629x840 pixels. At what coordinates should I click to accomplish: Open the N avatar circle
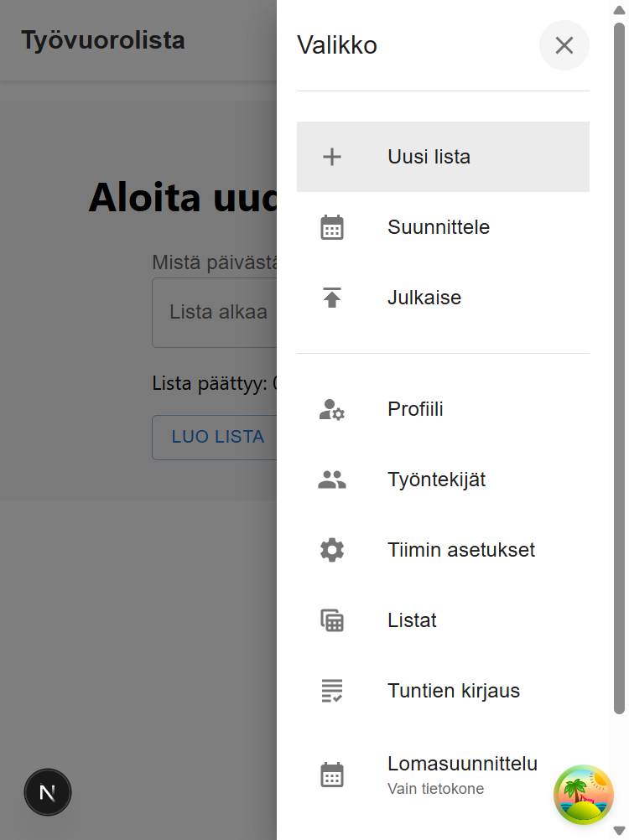pos(48,791)
